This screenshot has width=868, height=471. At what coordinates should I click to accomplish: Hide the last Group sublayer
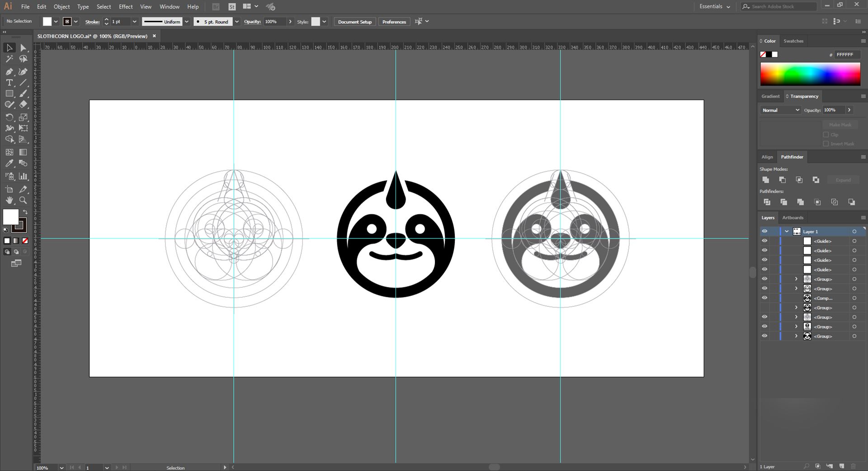[x=764, y=336]
